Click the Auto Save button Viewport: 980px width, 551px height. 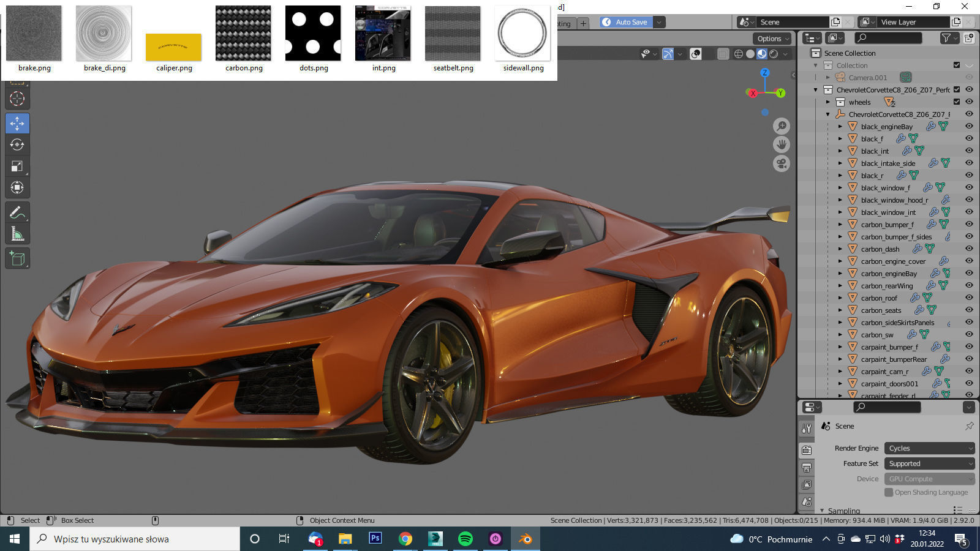pos(625,22)
